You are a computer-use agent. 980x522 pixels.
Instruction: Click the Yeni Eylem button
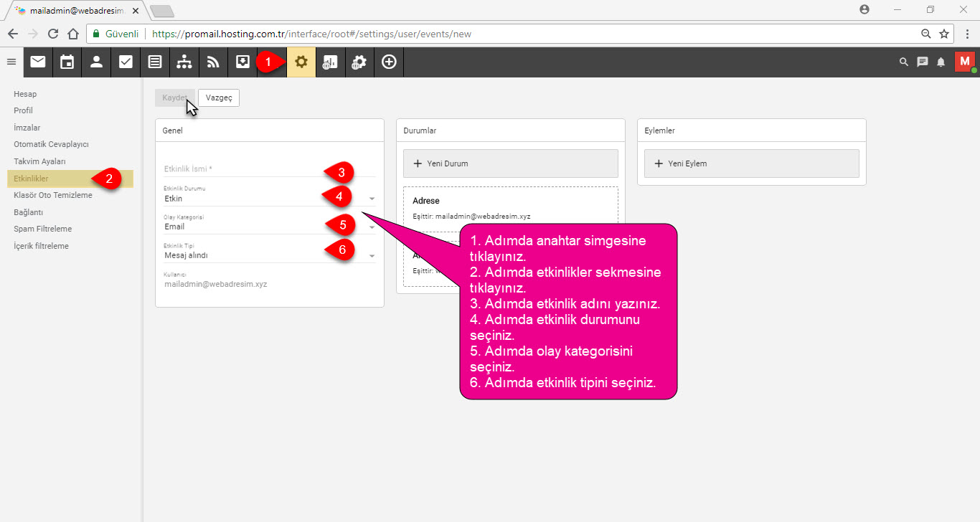pyautogui.click(x=752, y=163)
